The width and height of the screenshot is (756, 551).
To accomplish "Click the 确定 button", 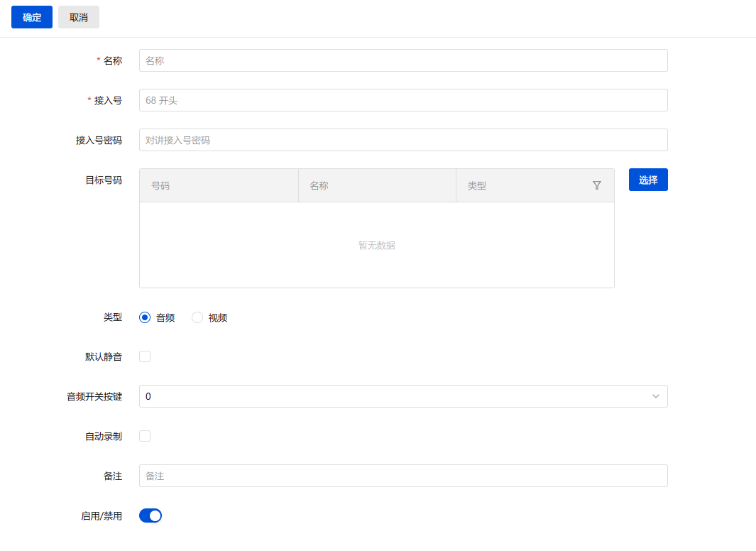I will click(x=32, y=17).
